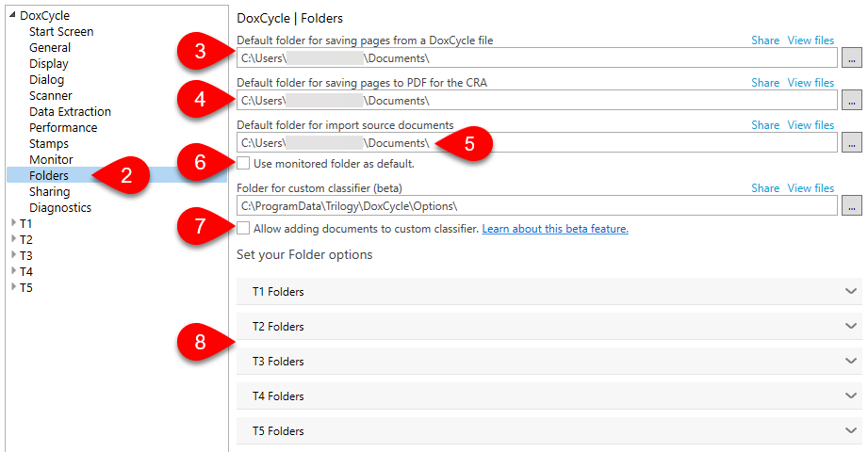Expand the T2 tree node arrow
This screenshot has height=452, width=868.
(x=13, y=238)
